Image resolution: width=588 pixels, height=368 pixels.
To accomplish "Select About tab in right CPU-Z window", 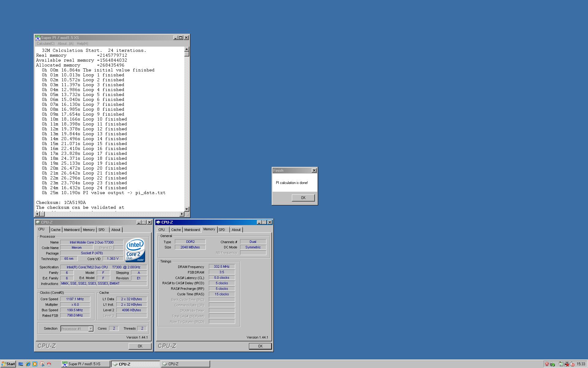I will pos(236,230).
